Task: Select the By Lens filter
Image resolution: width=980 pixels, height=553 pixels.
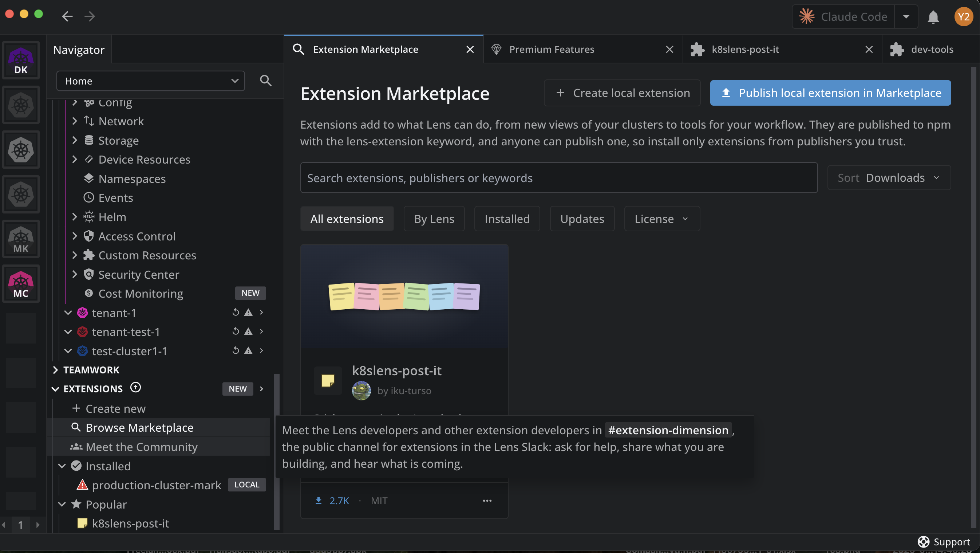Action: click(x=434, y=219)
